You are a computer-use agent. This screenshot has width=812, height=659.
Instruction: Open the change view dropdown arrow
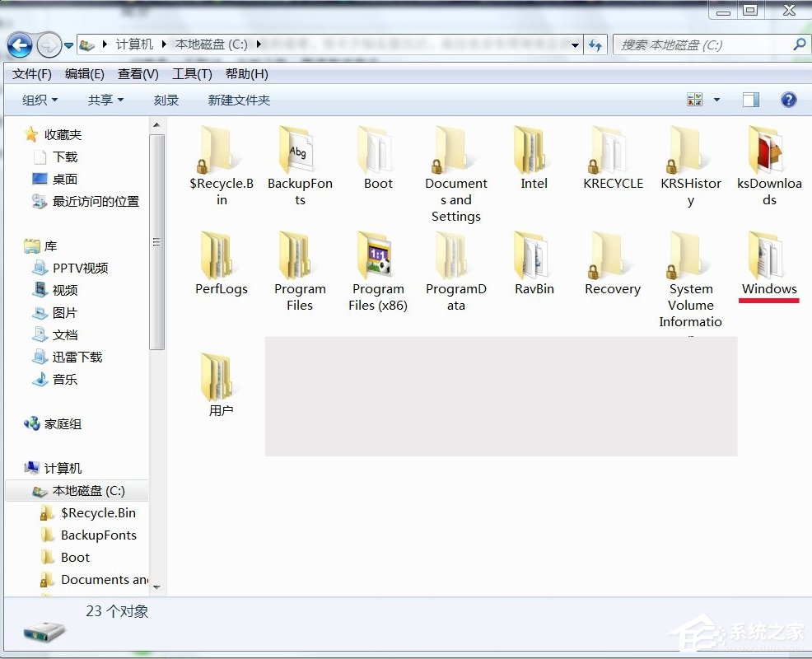coord(715,99)
